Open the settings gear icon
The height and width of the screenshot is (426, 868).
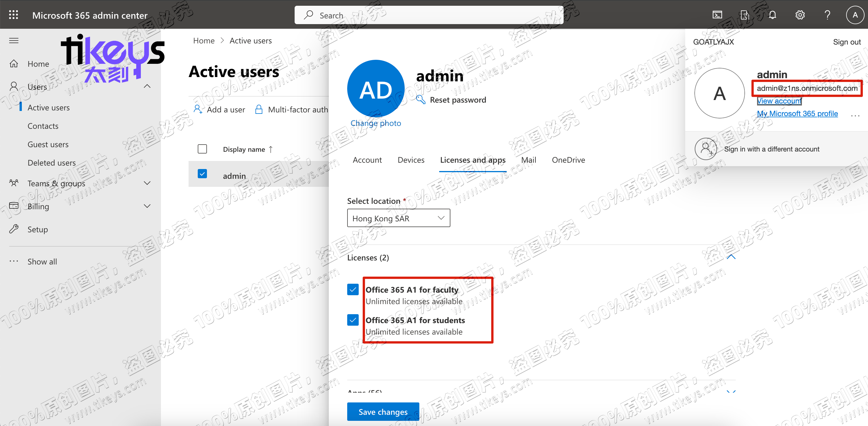(800, 15)
